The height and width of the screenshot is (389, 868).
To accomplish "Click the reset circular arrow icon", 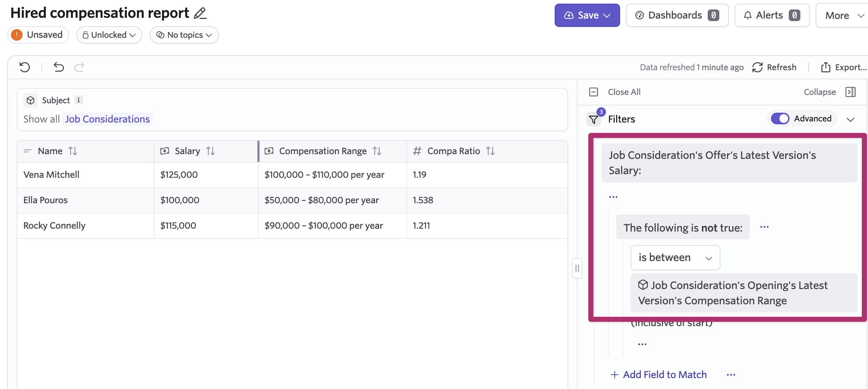I will tap(25, 67).
